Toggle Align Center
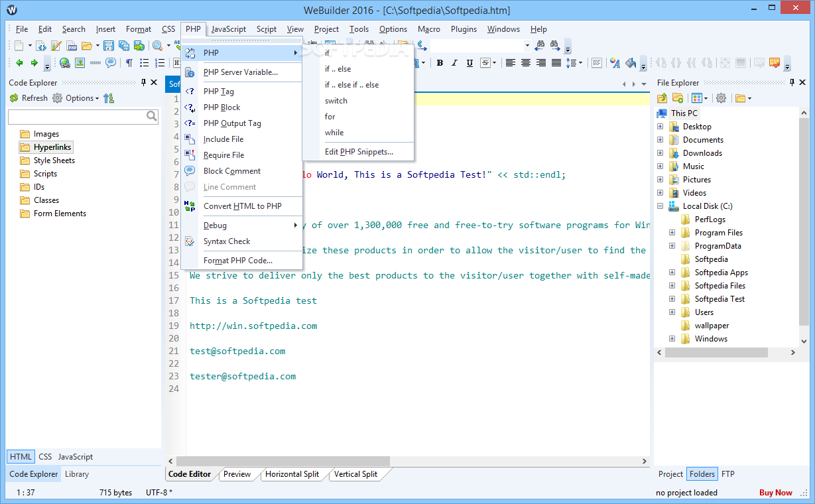Viewport: 815px width, 504px height. coord(526,63)
